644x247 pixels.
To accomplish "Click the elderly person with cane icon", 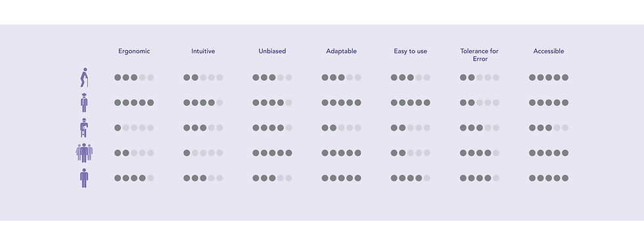I will [x=85, y=77].
